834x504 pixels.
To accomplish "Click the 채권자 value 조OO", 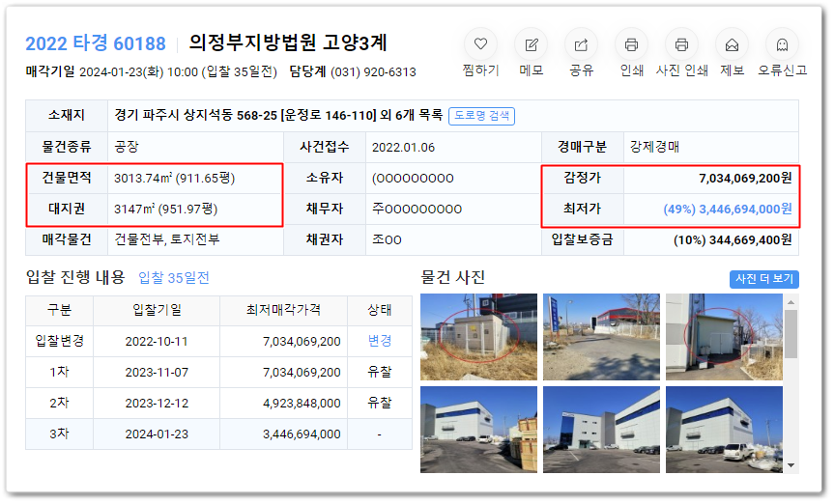I will [x=387, y=239].
